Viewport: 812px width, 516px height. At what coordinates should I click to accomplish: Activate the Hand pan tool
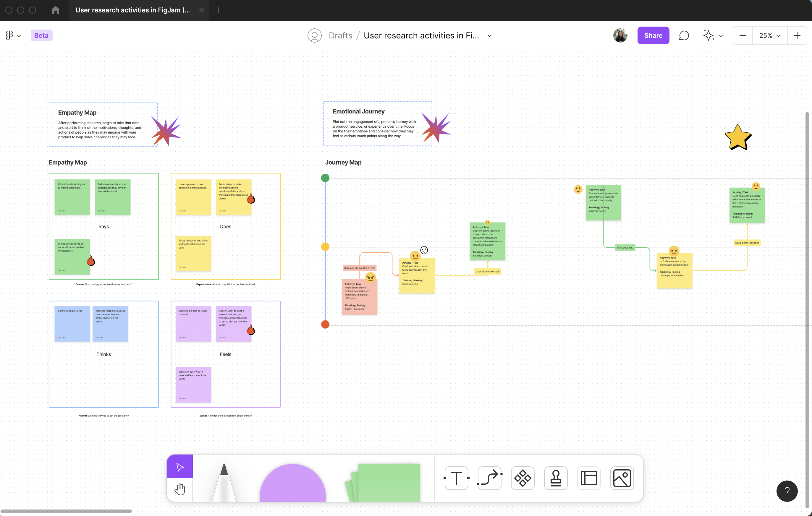(x=180, y=489)
